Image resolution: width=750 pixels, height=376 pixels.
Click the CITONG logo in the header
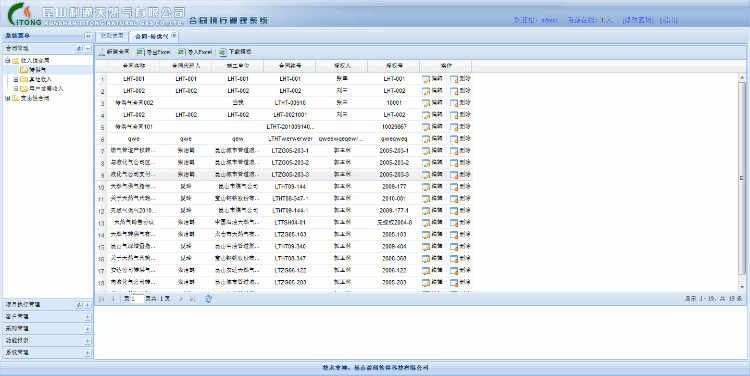click(x=24, y=14)
